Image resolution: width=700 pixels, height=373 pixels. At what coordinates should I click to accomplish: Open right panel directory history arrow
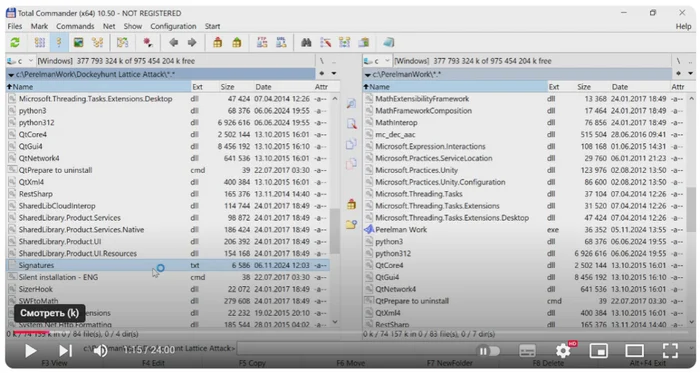690,74
